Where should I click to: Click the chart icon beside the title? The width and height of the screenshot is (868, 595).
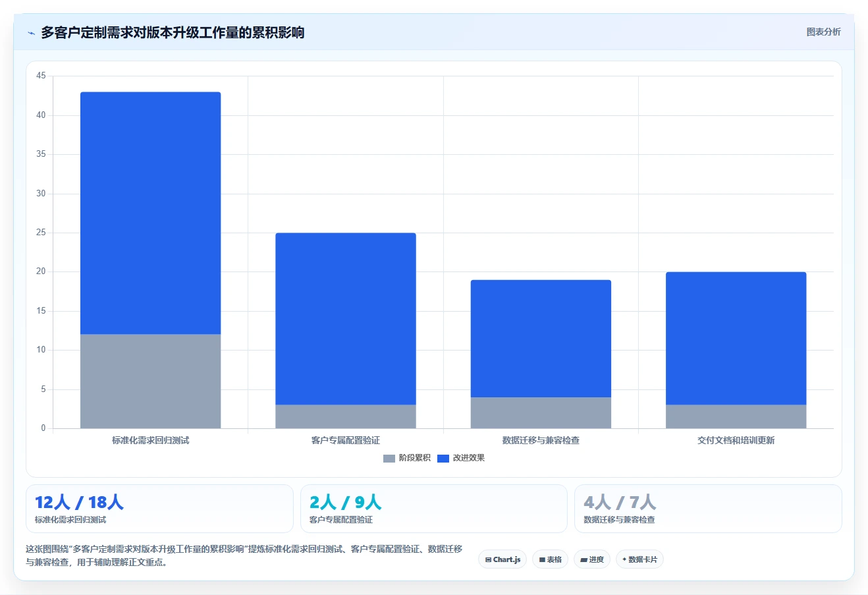tap(31, 33)
